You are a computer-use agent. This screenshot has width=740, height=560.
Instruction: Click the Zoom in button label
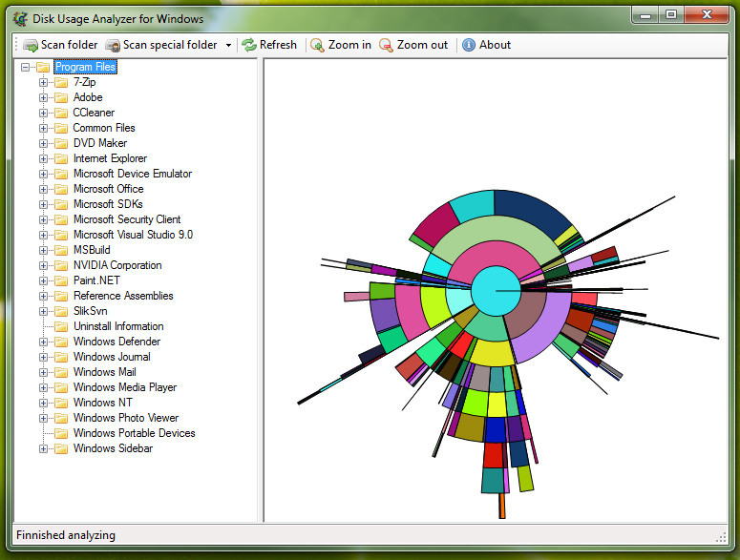pyautogui.click(x=349, y=45)
